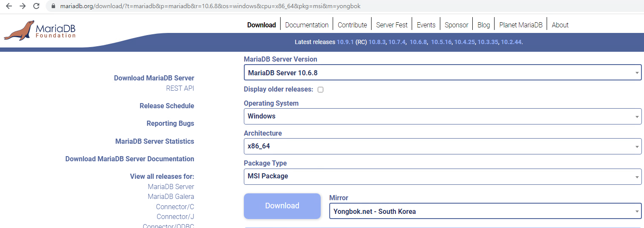This screenshot has width=644, height=228.
Task: Open the Sponsor menu item
Action: pos(456,25)
